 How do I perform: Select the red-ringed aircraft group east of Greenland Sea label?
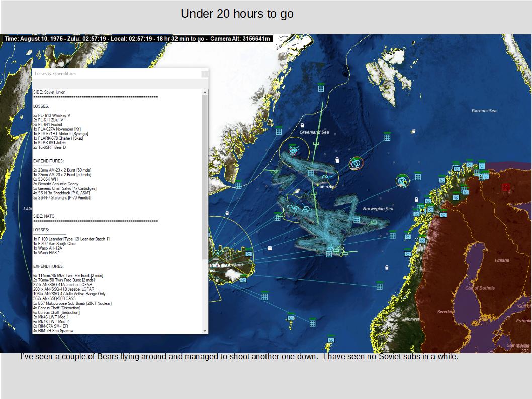tap(355, 164)
